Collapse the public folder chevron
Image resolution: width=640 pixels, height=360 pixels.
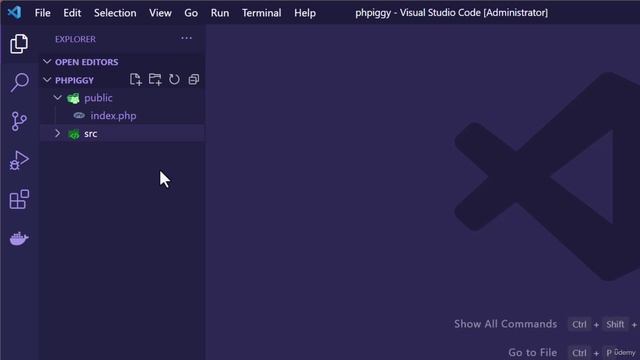[x=58, y=98]
